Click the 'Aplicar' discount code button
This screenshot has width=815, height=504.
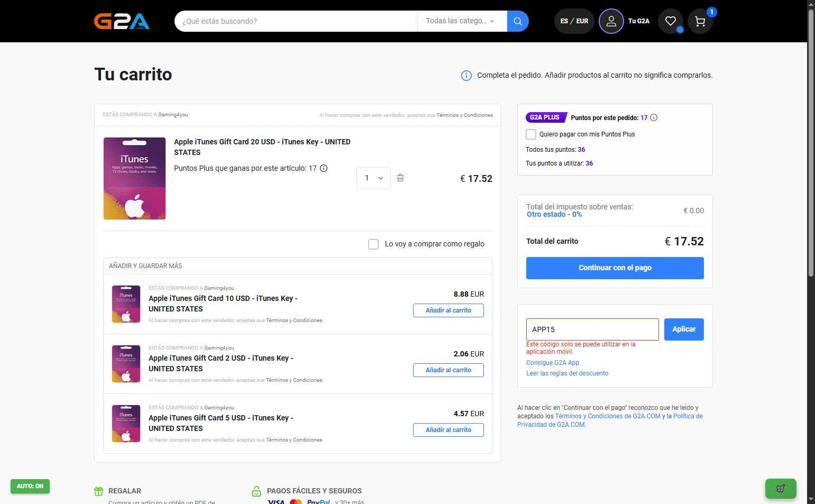684,329
